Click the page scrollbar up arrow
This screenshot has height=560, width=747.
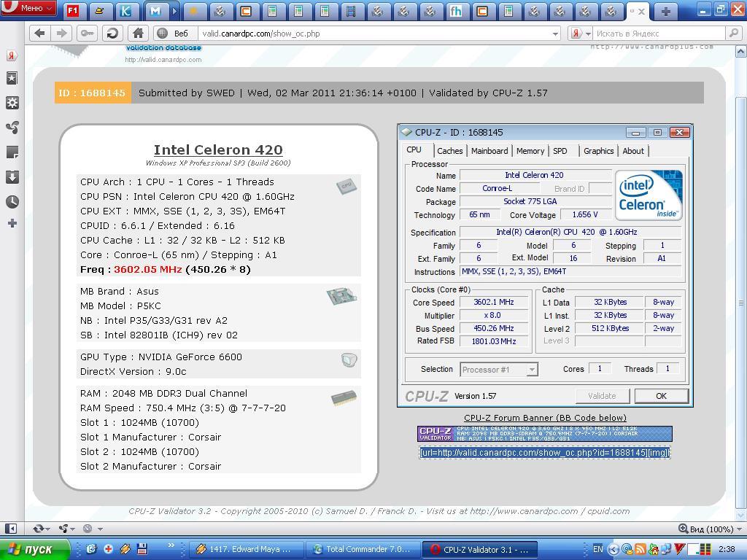point(741,52)
